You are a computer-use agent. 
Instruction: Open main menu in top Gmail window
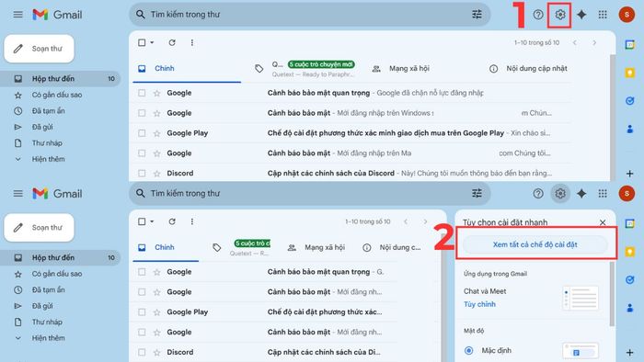pyautogui.click(x=17, y=15)
